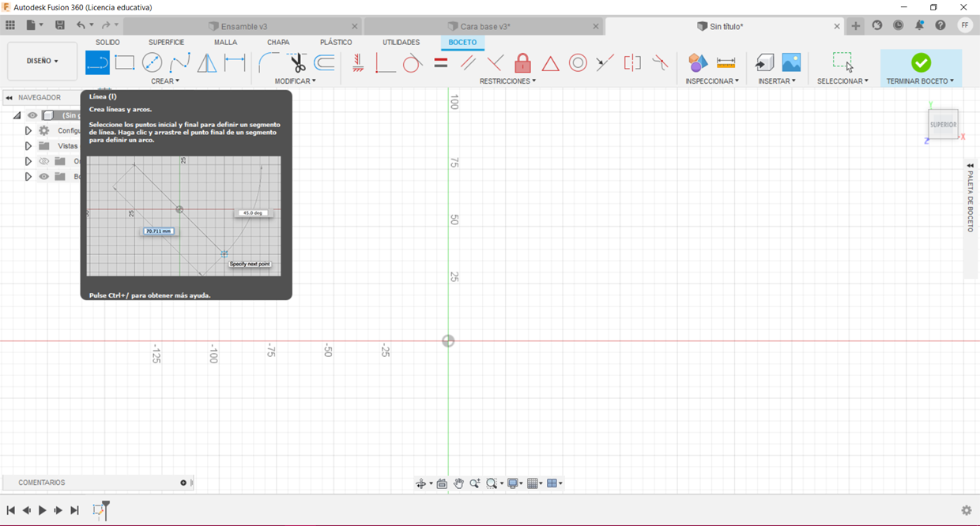Click the Insert Derive icon
The height and width of the screenshot is (526, 980).
click(x=764, y=62)
